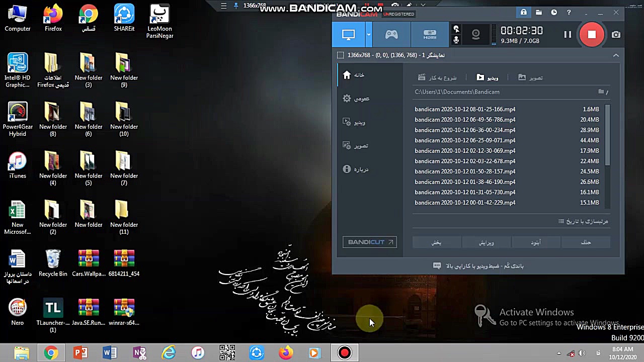Toggle the mouse cursor effect recording
644x362 pixels.
(x=456, y=29)
